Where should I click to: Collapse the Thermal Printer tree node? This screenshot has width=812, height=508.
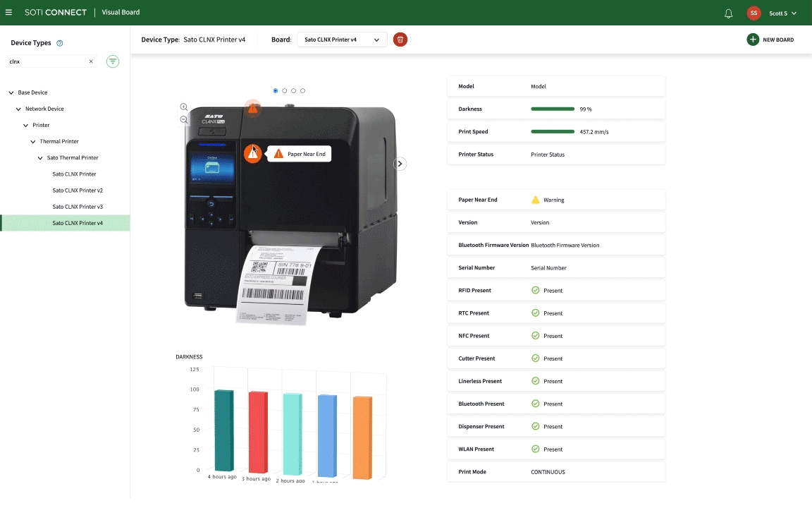pyautogui.click(x=32, y=141)
